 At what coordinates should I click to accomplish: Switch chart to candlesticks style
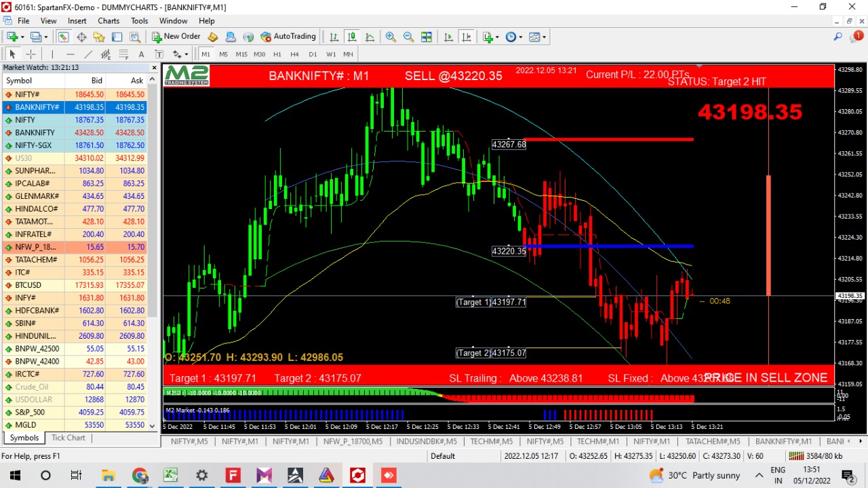tap(351, 37)
